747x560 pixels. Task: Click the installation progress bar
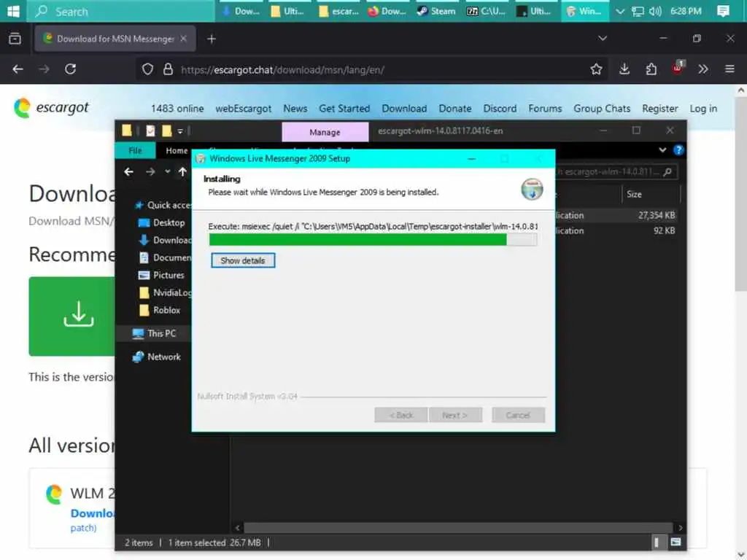pyautogui.click(x=373, y=239)
